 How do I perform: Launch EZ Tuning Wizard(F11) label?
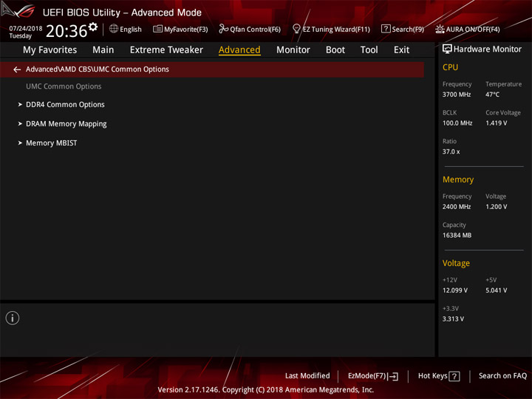pyautogui.click(x=336, y=30)
